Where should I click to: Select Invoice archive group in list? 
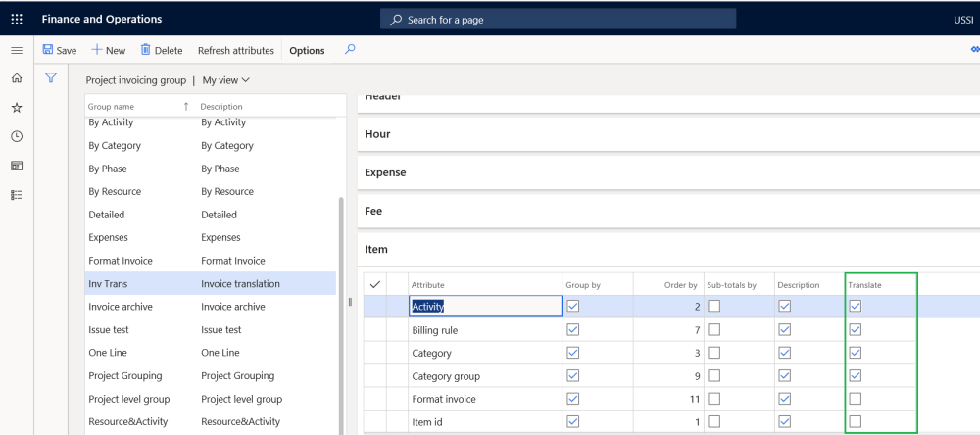[121, 307]
